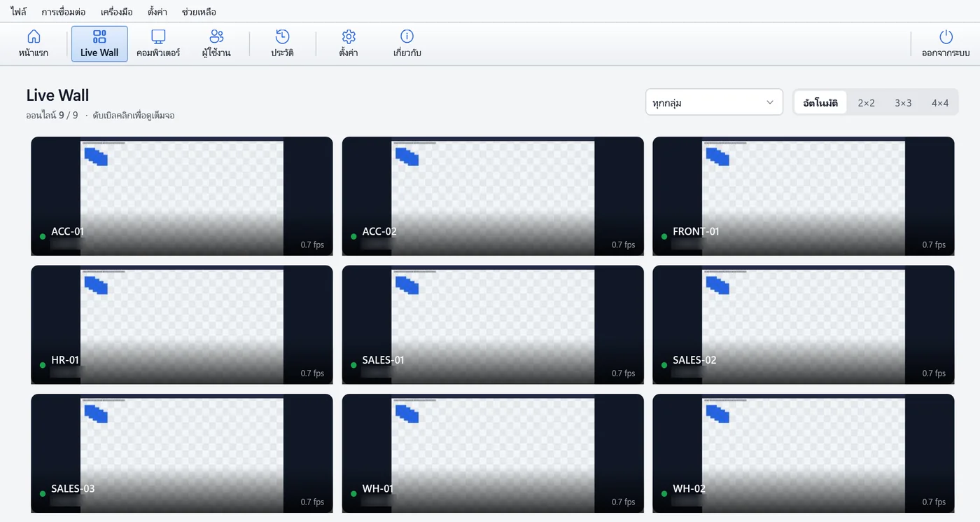Click the 0.7 fps label on SALES-02
This screenshot has width=980, height=522.
click(934, 373)
